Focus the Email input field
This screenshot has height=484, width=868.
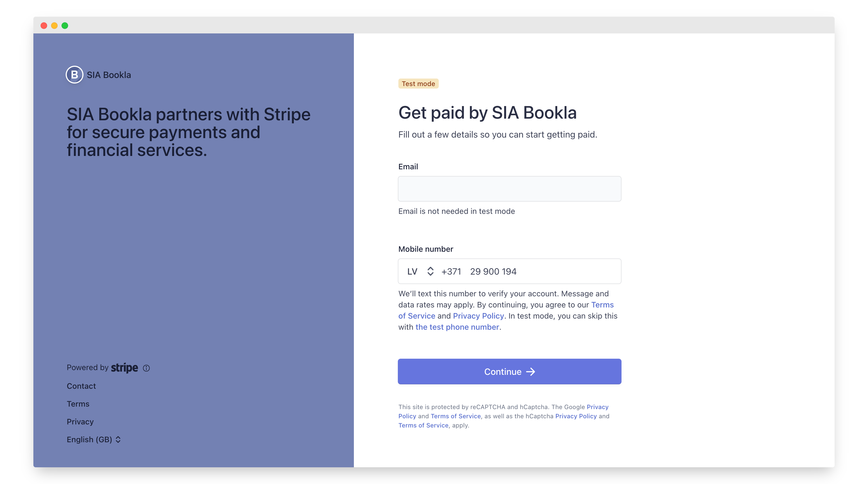pos(509,189)
